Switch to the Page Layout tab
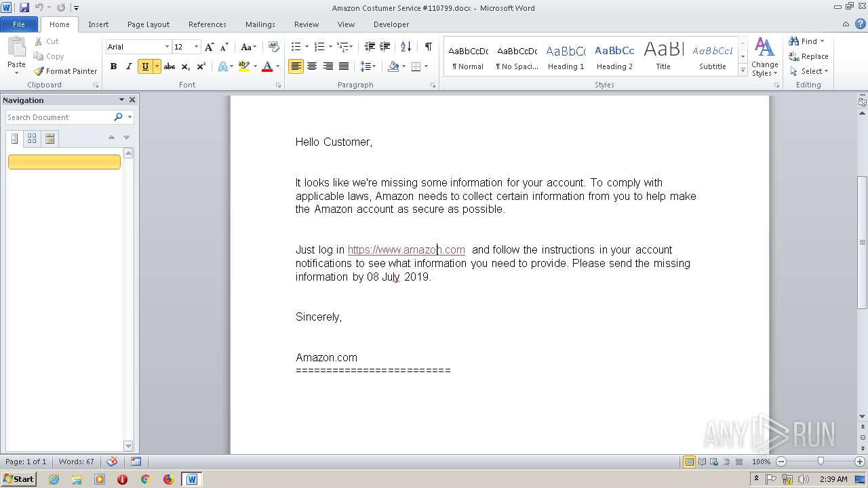 click(149, 24)
